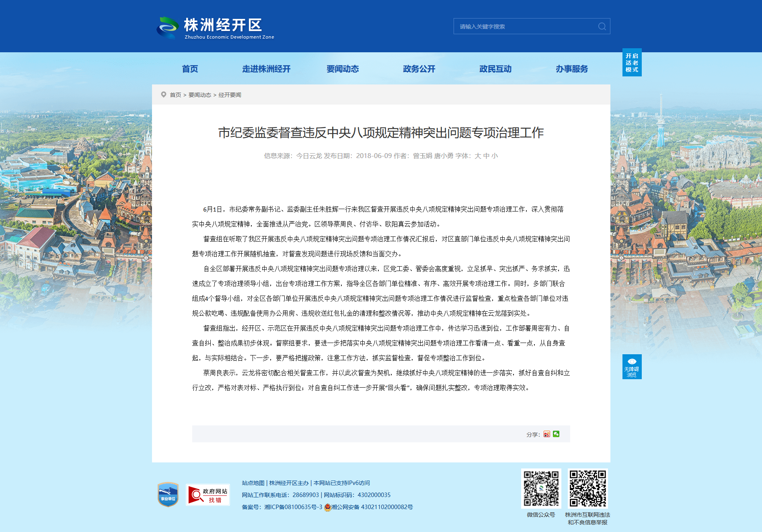Viewport: 762px width, 532px height.
Task: Go to 首页 in the breadcrumb
Action: (x=175, y=95)
